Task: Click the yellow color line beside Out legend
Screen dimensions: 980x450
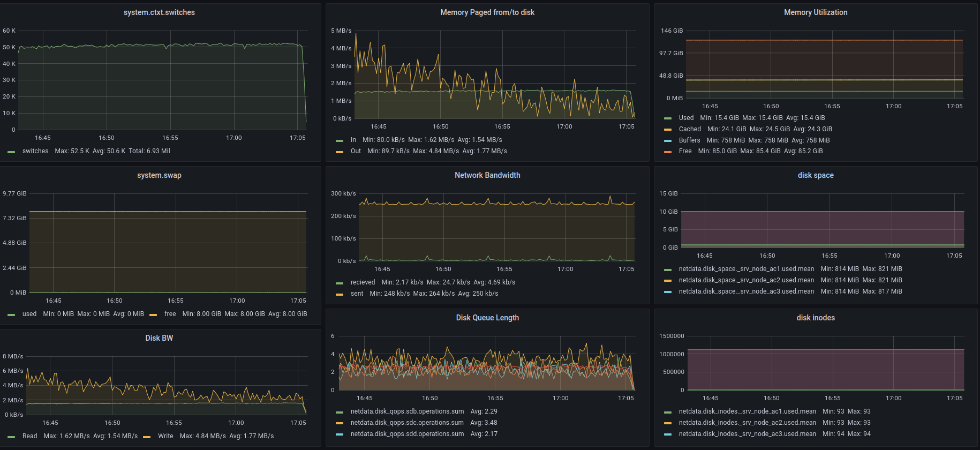Action: 340,152
